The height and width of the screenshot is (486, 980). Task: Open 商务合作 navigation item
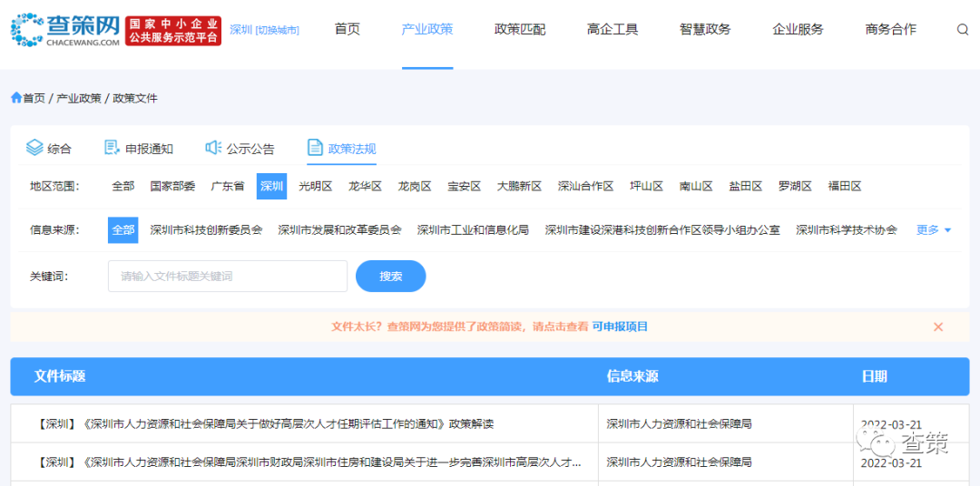coord(891,29)
